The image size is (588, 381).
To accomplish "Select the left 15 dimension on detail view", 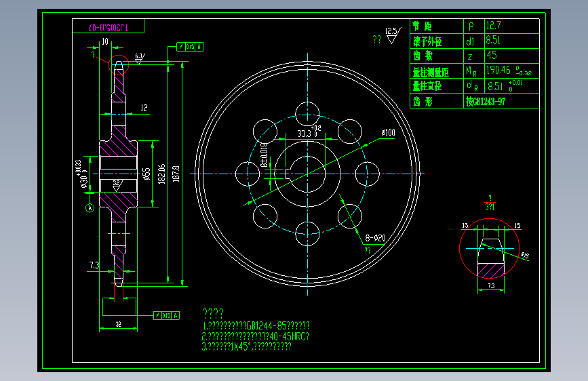I will [x=465, y=225].
